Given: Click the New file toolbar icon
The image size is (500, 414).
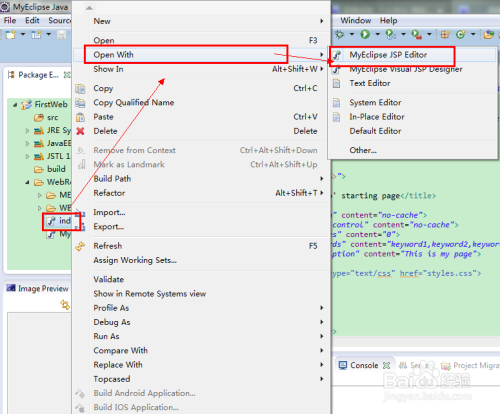Looking at the screenshot, I should pos(10,34).
